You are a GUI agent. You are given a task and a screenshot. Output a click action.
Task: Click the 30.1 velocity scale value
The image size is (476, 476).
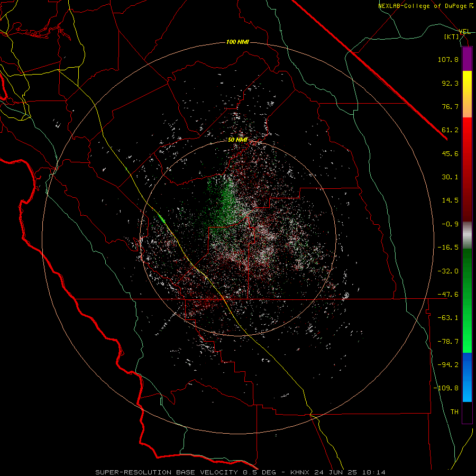450,177
